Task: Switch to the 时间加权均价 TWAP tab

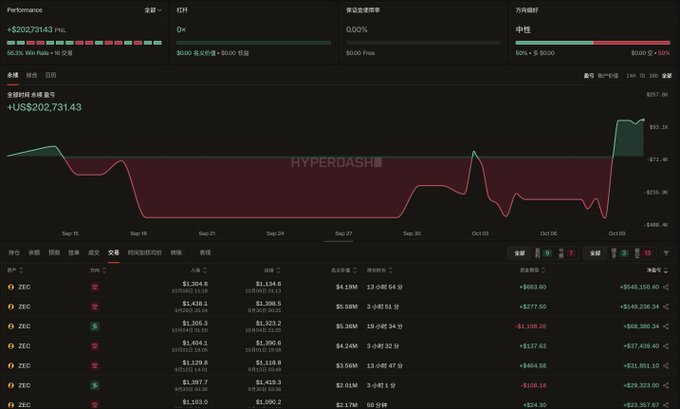Action: point(145,252)
